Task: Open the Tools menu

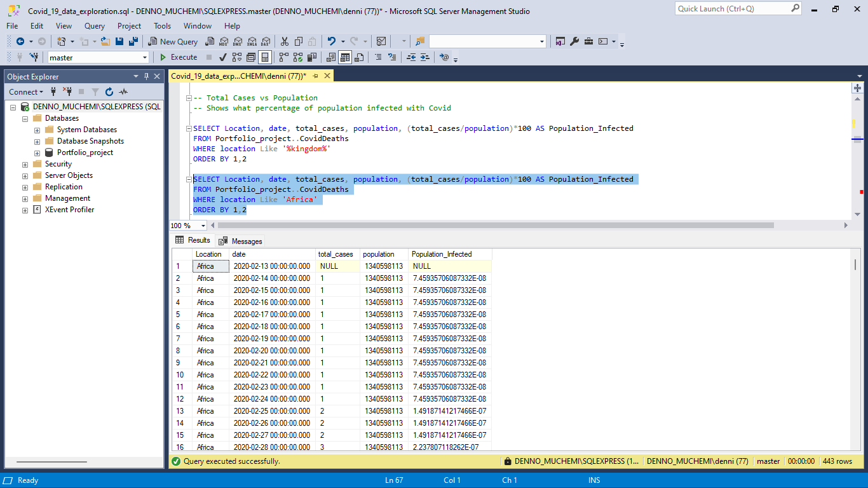Action: click(x=162, y=26)
